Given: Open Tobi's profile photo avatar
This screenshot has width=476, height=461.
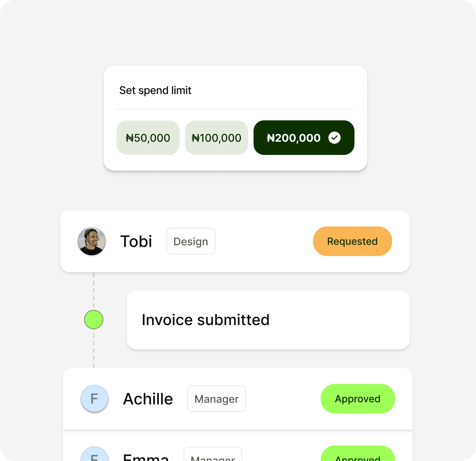Looking at the screenshot, I should 92,241.
